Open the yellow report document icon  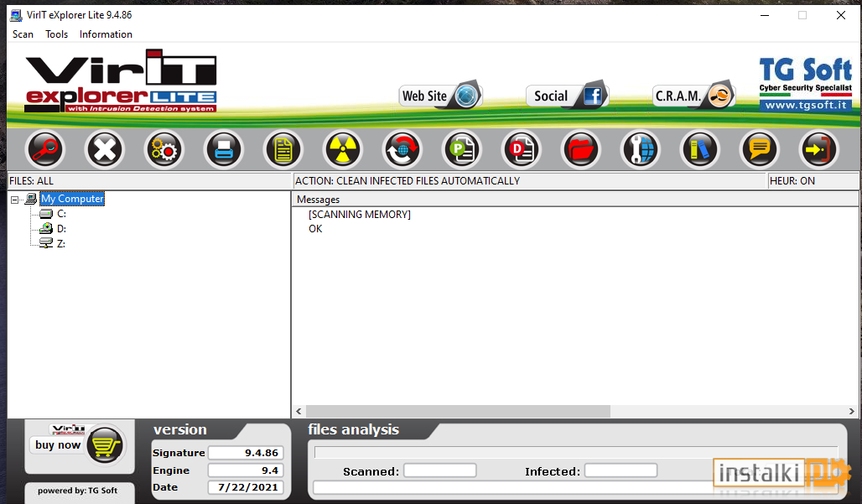(283, 149)
